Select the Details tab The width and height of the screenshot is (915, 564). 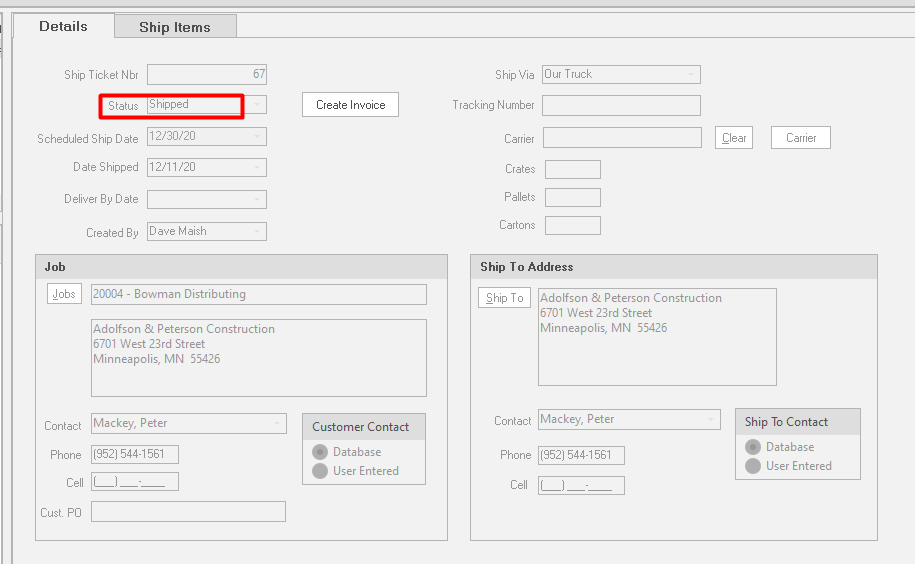[x=63, y=26]
